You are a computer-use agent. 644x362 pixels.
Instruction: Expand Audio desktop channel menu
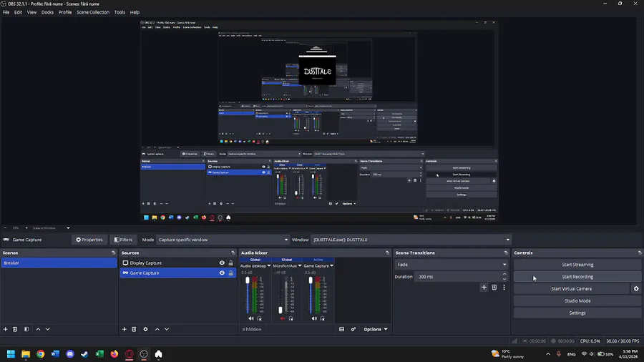(x=269, y=266)
